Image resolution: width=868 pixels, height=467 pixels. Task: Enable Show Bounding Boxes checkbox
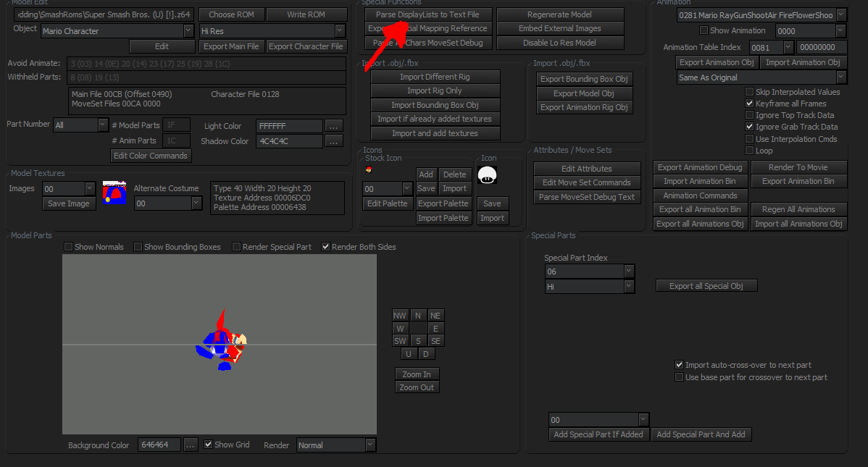[x=138, y=247]
